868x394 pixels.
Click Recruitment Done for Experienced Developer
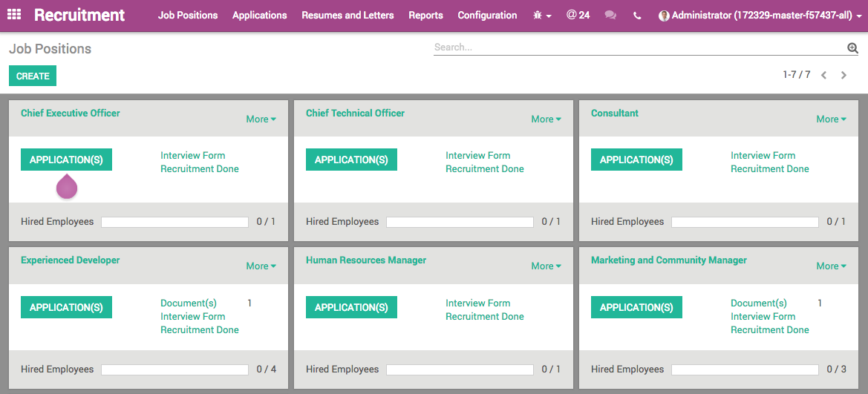(200, 329)
